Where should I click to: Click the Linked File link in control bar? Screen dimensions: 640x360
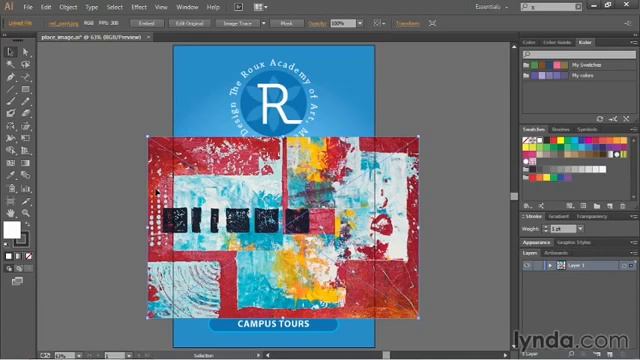pos(20,24)
